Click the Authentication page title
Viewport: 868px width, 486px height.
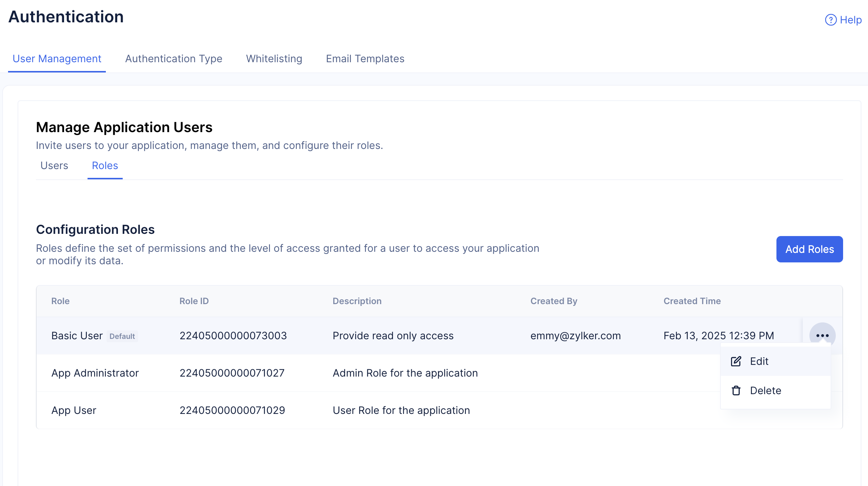point(66,17)
